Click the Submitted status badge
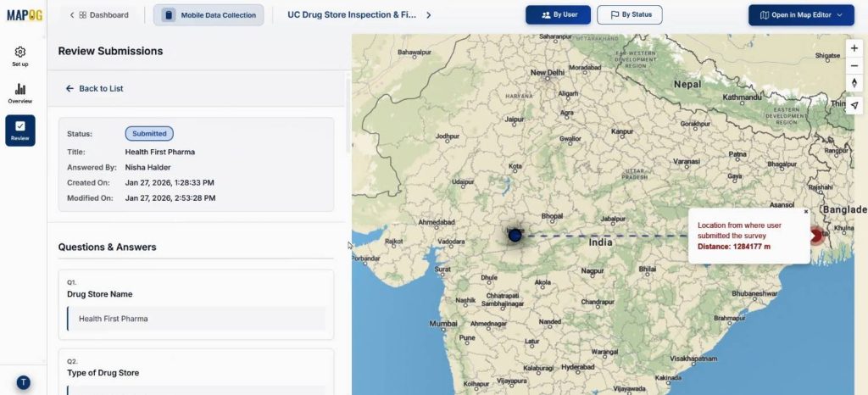Image resolution: width=868 pixels, height=395 pixels. 149,133
